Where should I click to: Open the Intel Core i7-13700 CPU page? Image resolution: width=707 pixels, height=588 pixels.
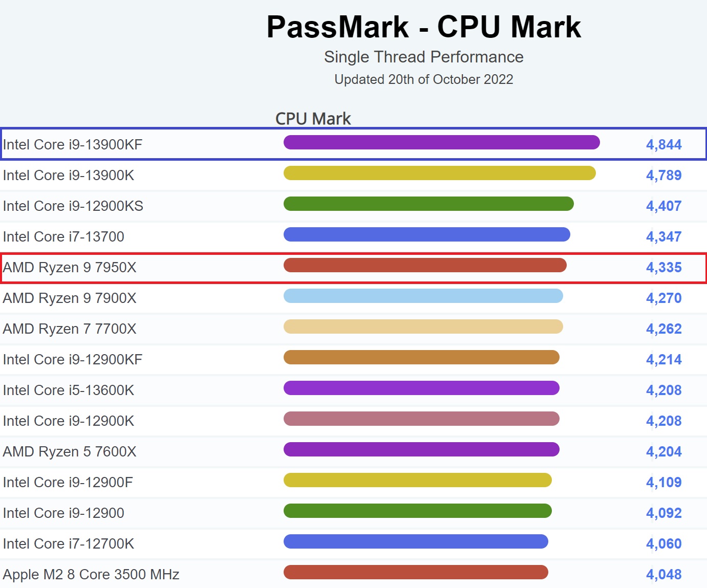click(63, 237)
